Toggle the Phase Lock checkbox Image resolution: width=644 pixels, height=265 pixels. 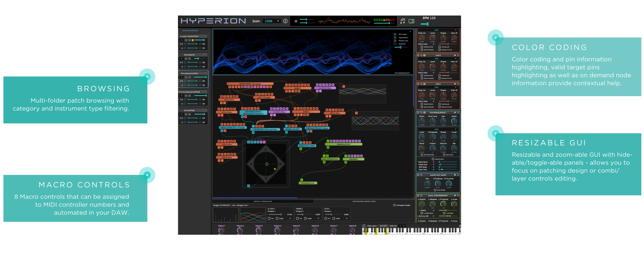coord(395,41)
